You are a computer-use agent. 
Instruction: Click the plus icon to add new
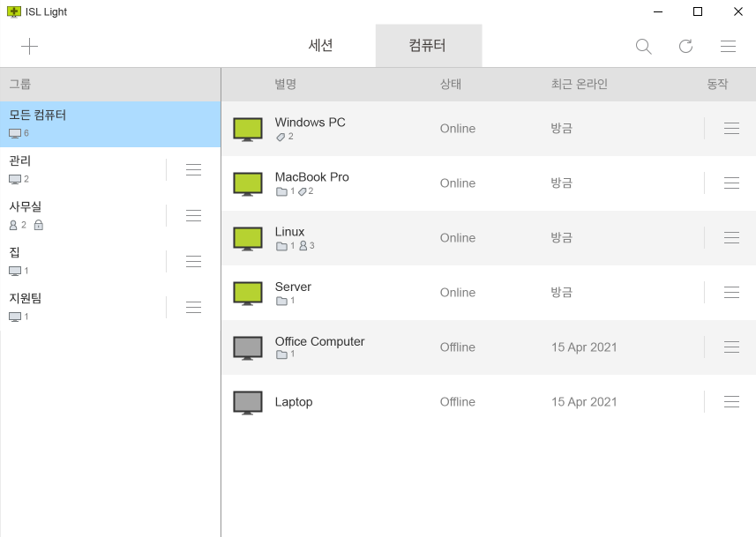29,46
